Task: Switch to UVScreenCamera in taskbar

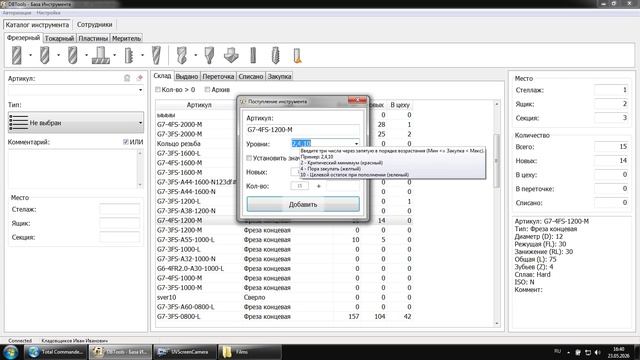Action: click(x=184, y=352)
